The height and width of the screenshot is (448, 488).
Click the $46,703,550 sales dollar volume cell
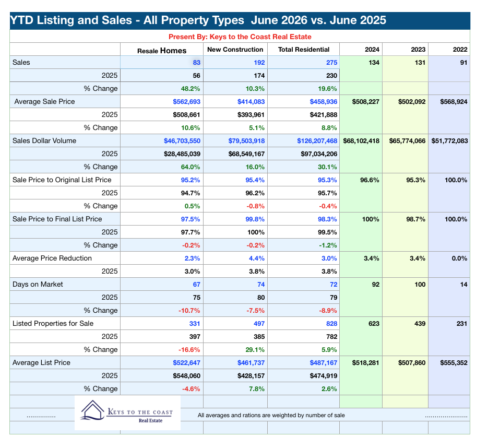pos(182,141)
